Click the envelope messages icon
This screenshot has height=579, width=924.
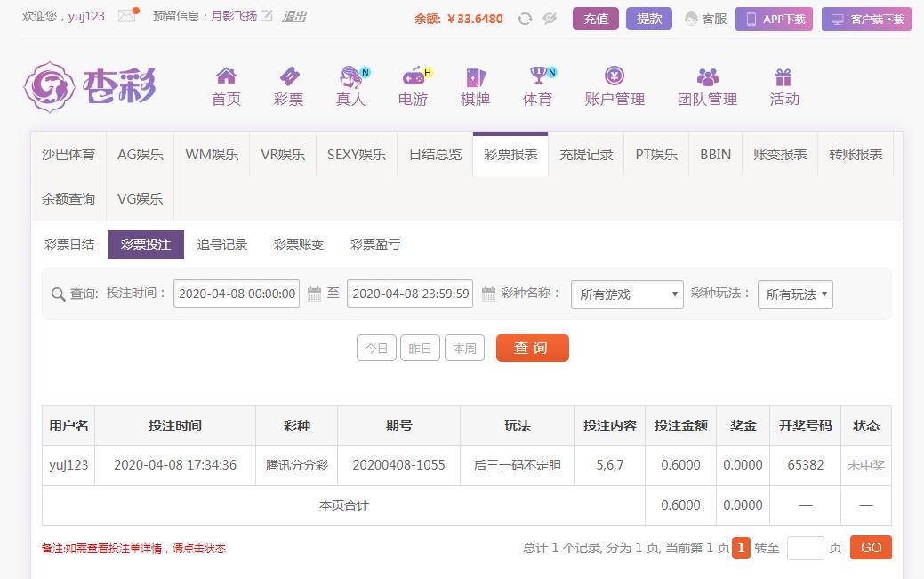point(127,17)
